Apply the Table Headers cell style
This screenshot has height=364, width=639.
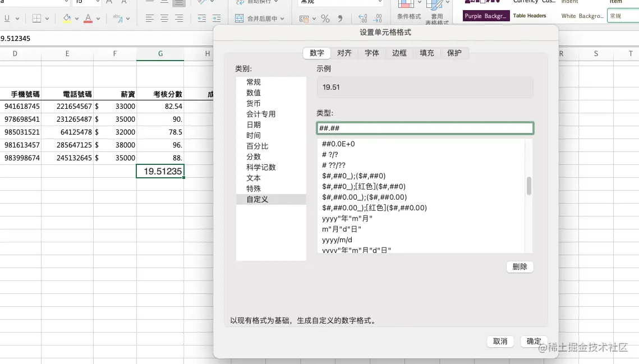(530, 16)
